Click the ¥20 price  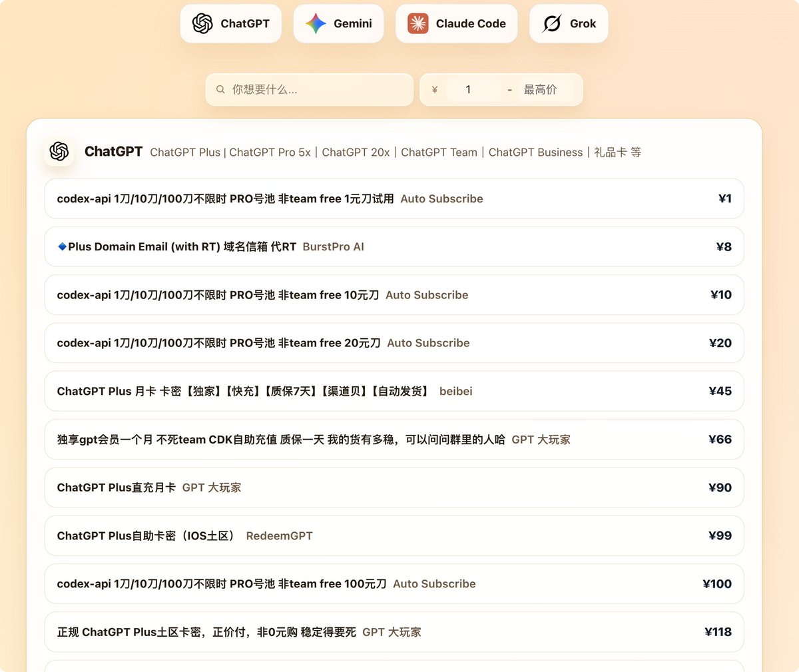[720, 343]
